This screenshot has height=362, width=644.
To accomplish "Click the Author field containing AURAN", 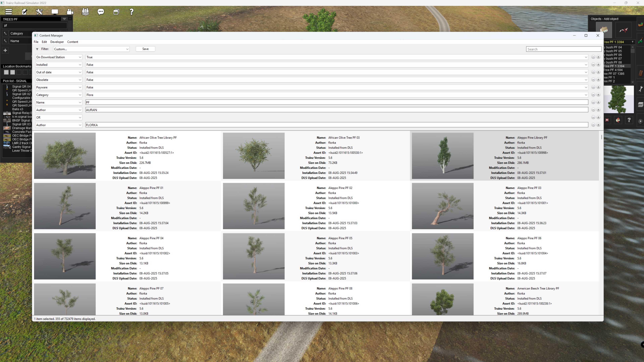I will [x=337, y=110].
